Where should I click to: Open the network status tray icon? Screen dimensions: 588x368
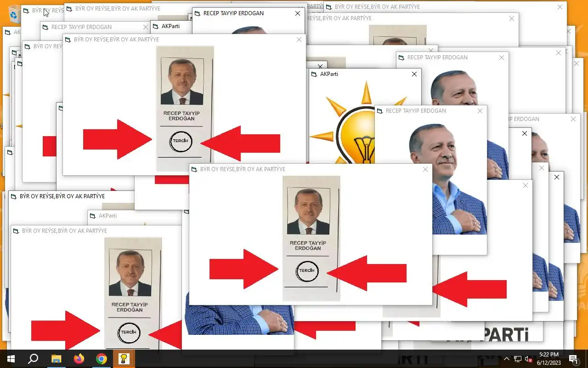tap(518, 359)
